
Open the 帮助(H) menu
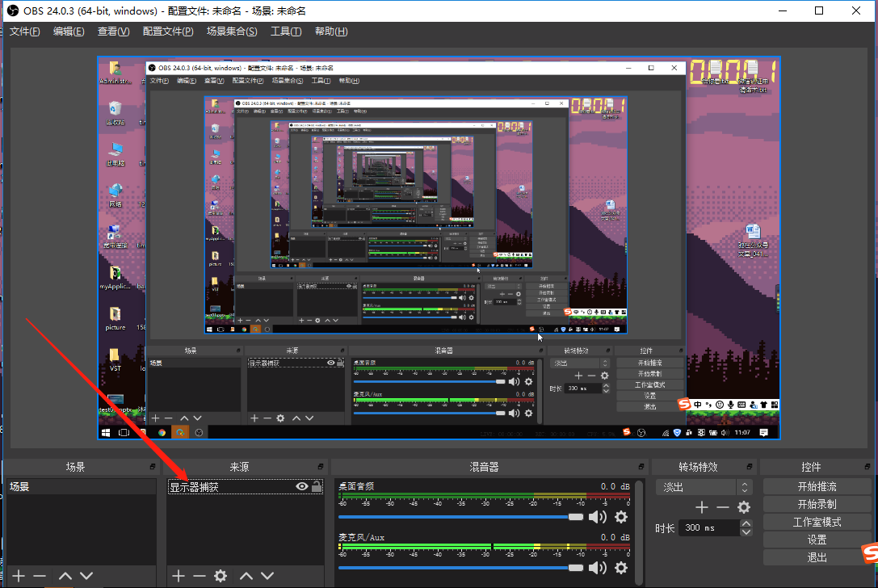[331, 31]
